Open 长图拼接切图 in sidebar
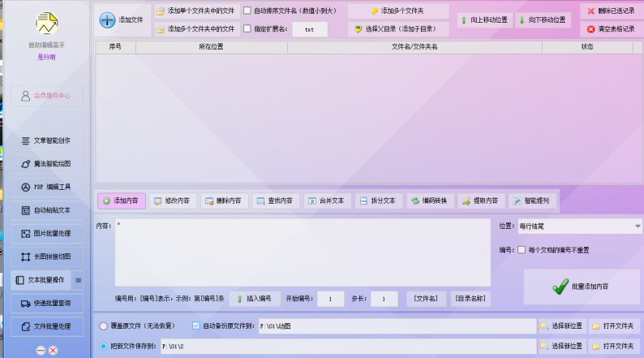The height and width of the screenshot is (358, 644). 47,257
